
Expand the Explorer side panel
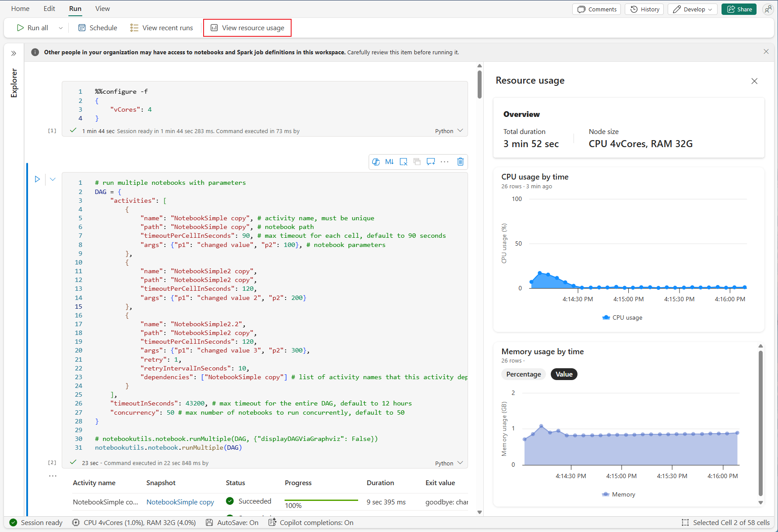coord(14,53)
